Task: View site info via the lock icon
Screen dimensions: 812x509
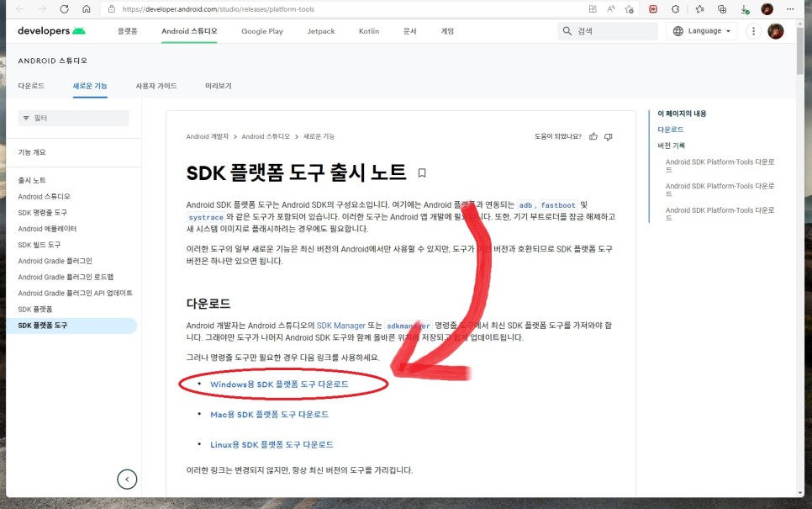Action: coord(111,8)
